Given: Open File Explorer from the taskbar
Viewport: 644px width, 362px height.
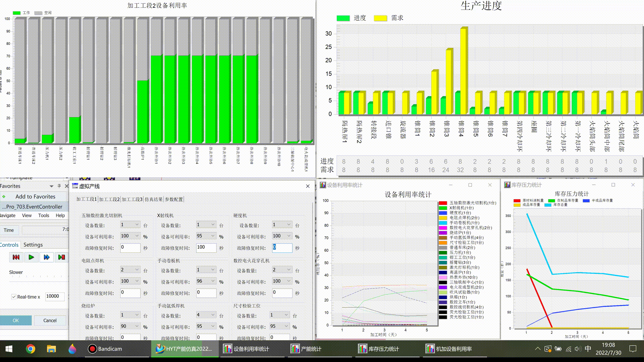Looking at the screenshot, I should 51,349.
